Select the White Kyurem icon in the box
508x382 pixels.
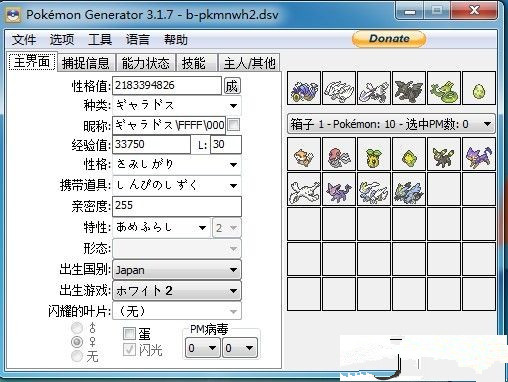click(374, 189)
